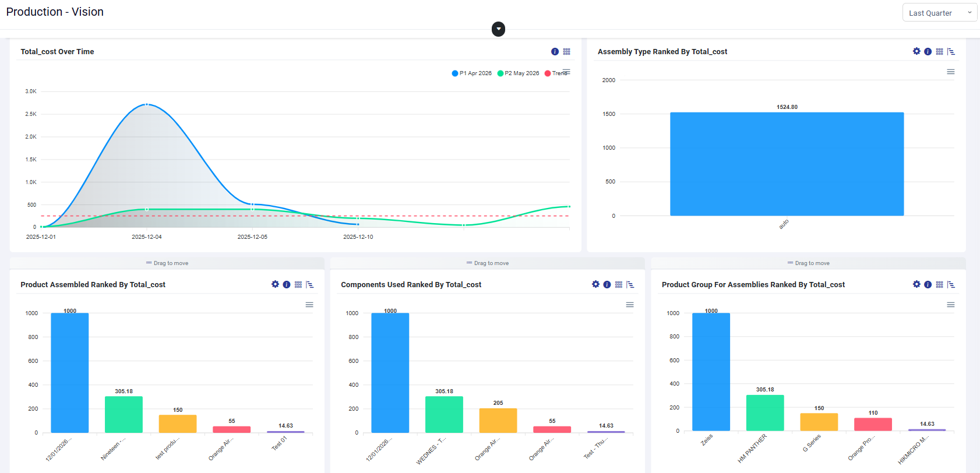This screenshot has width=980, height=473.
Task: Toggle P1 Apr 2026 legend series
Action: click(x=472, y=73)
